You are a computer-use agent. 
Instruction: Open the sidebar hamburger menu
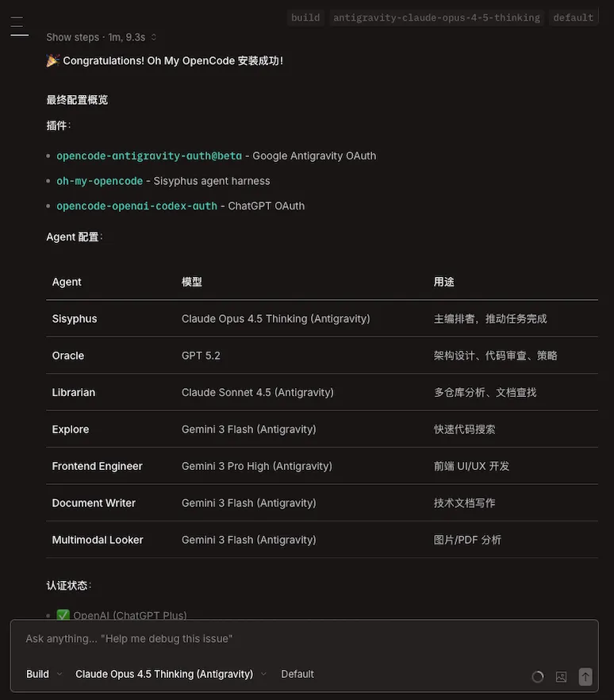[19, 26]
